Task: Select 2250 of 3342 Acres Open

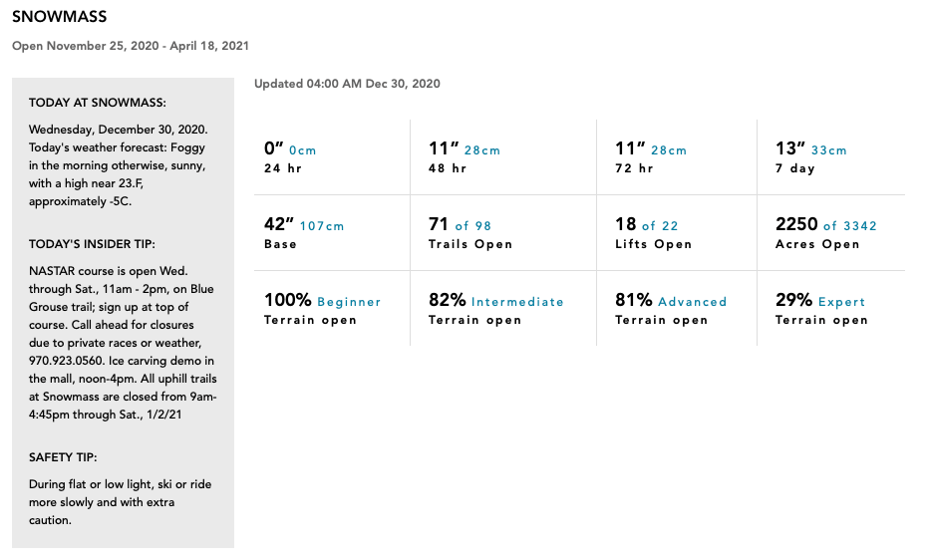Action: click(x=826, y=232)
